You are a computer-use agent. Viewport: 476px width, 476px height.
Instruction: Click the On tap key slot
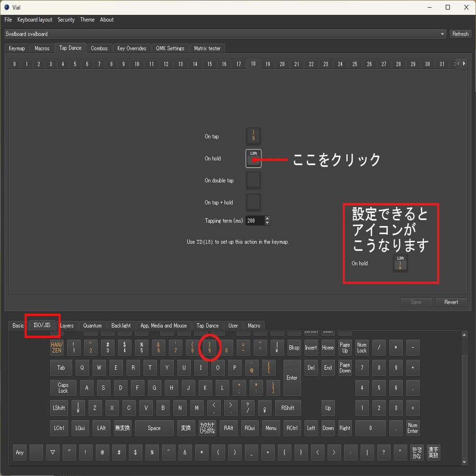[253, 136]
